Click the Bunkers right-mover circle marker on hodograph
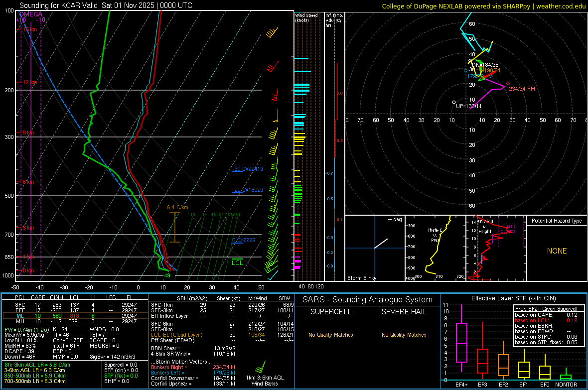Screen dimensions: 588x390 pyautogui.click(x=508, y=83)
